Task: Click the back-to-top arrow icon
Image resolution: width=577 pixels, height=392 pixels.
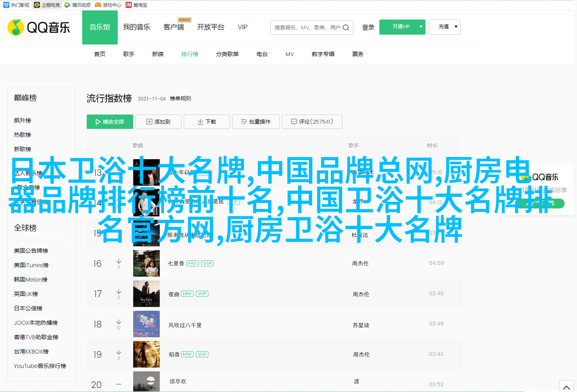Action: coord(566,387)
